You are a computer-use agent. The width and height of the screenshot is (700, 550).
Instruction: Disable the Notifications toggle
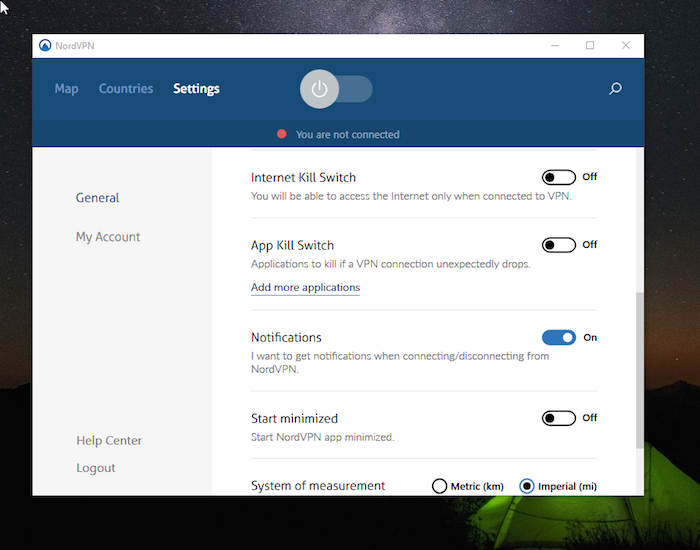(x=558, y=338)
